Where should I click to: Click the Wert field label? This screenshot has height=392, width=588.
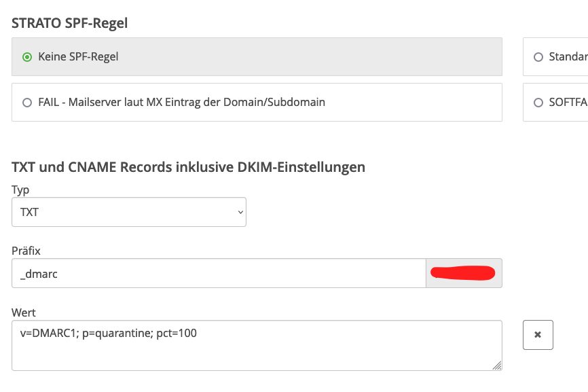click(23, 313)
